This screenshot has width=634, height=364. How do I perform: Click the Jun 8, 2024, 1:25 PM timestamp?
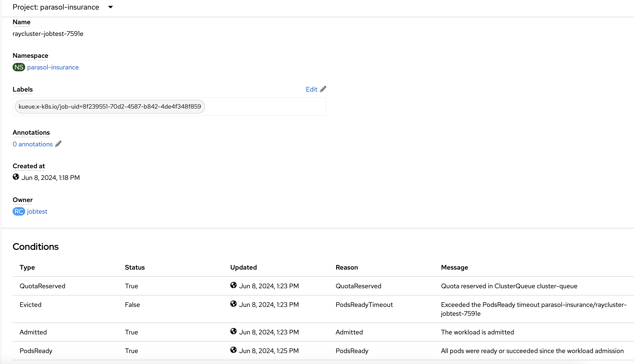[x=269, y=351]
